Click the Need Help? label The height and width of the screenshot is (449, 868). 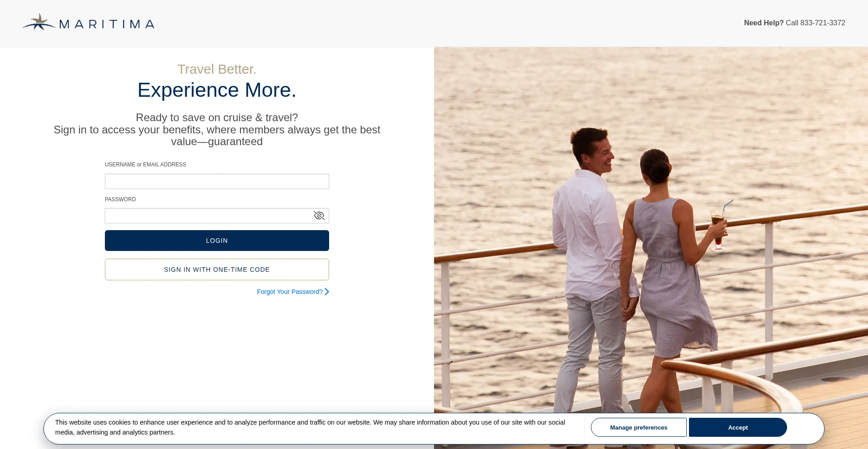click(x=764, y=23)
